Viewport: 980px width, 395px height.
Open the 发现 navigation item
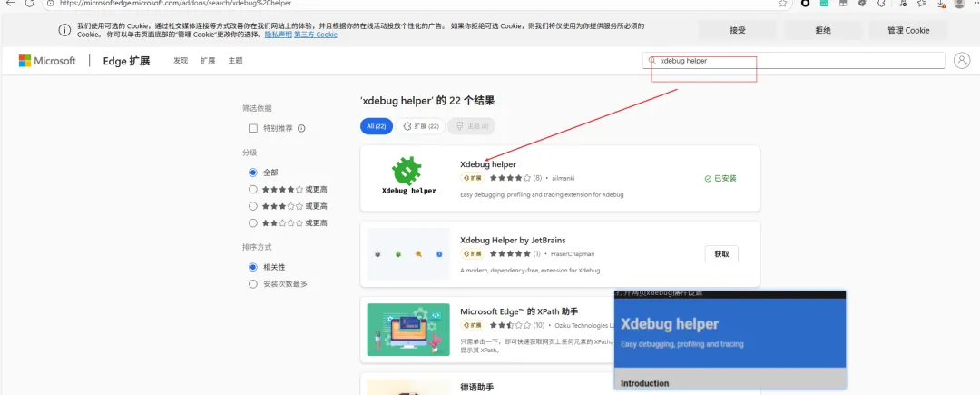pyautogui.click(x=181, y=61)
